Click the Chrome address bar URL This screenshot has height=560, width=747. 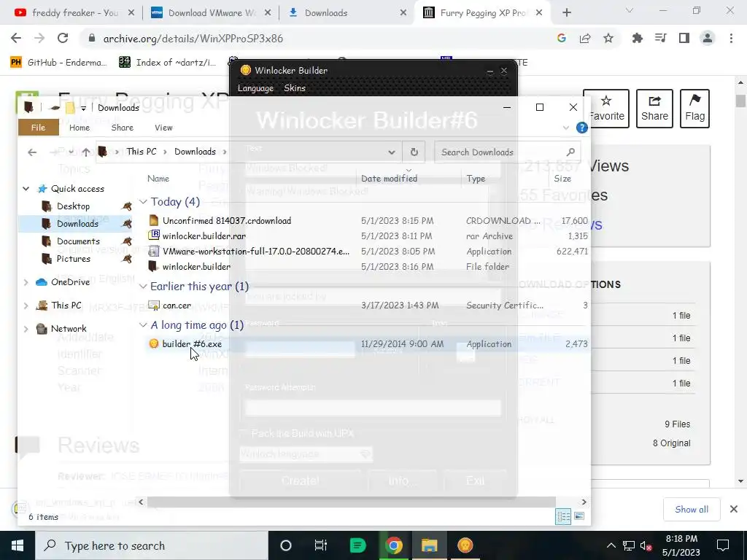click(x=193, y=38)
